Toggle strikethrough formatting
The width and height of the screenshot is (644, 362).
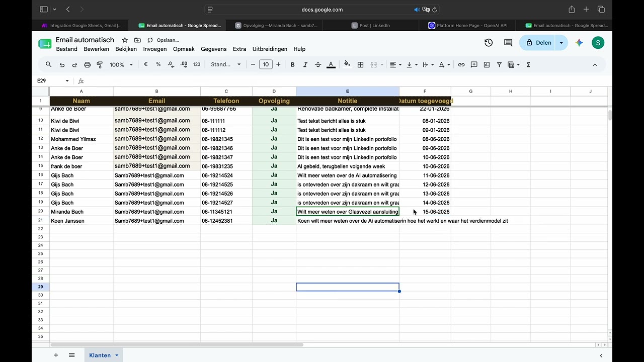click(318, 64)
